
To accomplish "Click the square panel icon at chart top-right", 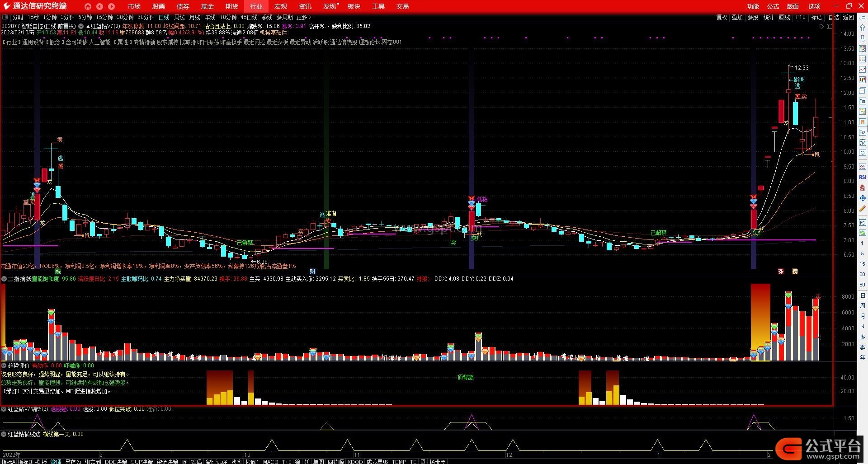I will tap(829, 26).
